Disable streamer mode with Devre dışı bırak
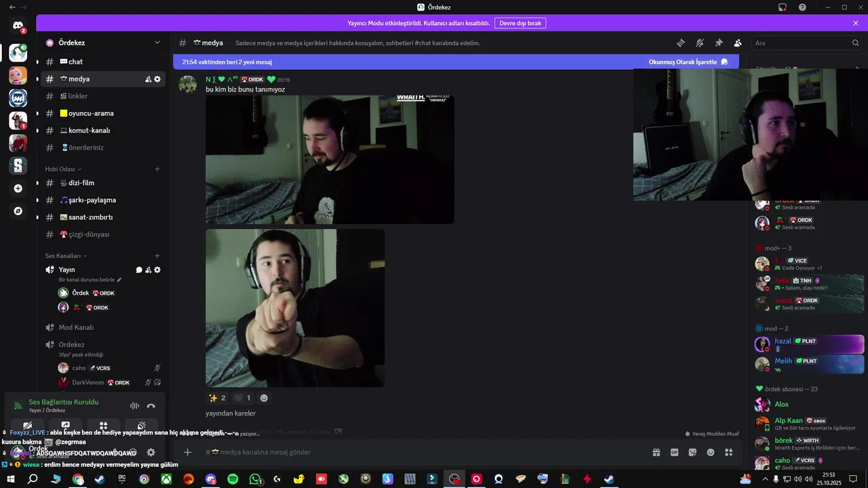This screenshot has width=868, height=488. coord(520,23)
